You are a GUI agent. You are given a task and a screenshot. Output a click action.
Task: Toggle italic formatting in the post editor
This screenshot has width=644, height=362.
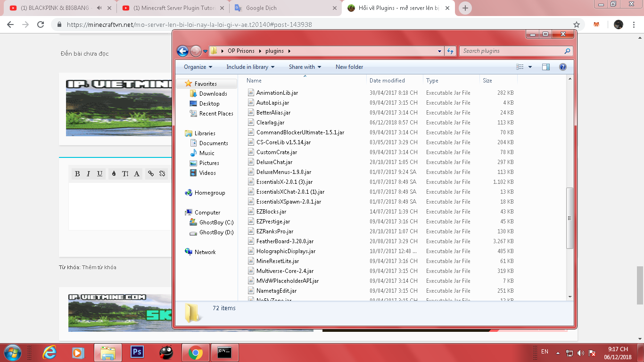[x=88, y=173]
